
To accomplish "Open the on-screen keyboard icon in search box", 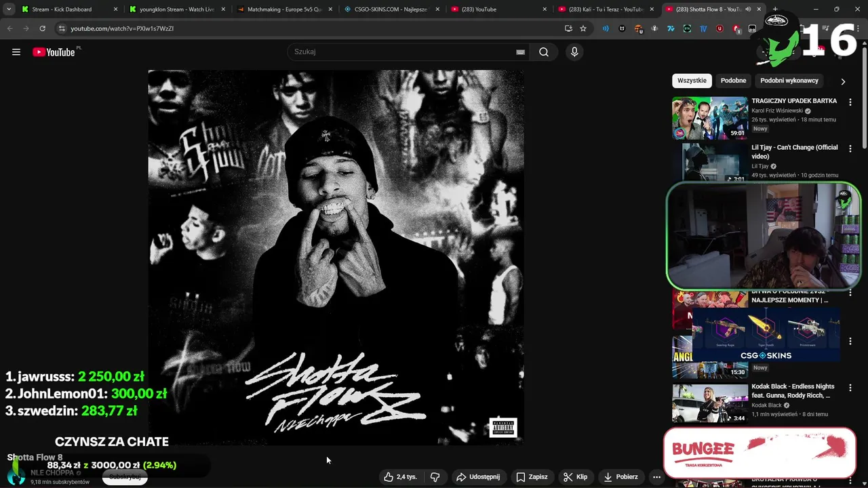I will click(x=520, y=52).
